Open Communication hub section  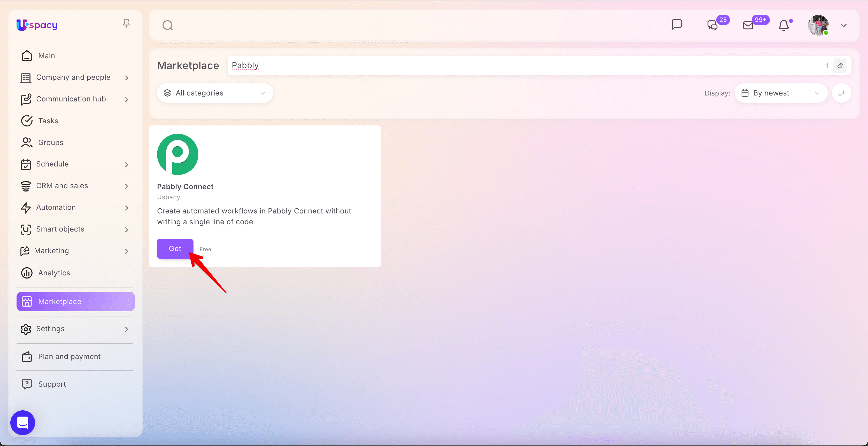[x=71, y=99]
